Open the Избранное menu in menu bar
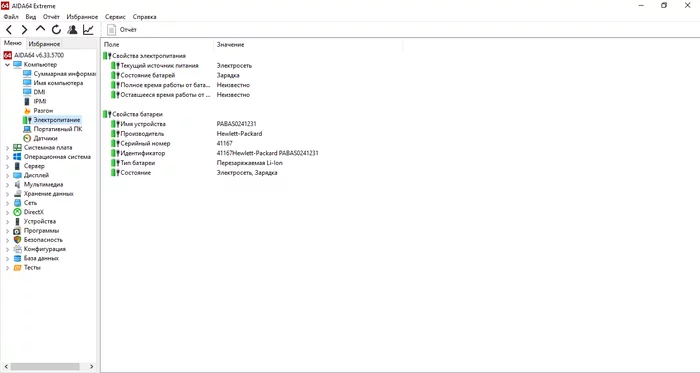This screenshot has height=373, width=700. 82,17
